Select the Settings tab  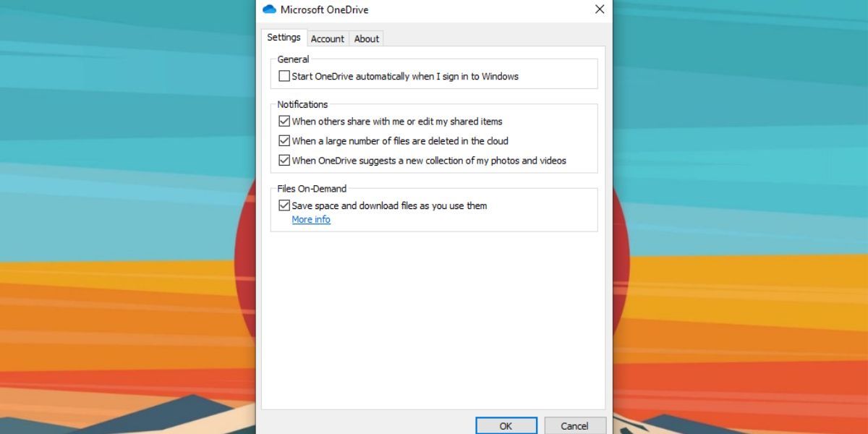[284, 37]
